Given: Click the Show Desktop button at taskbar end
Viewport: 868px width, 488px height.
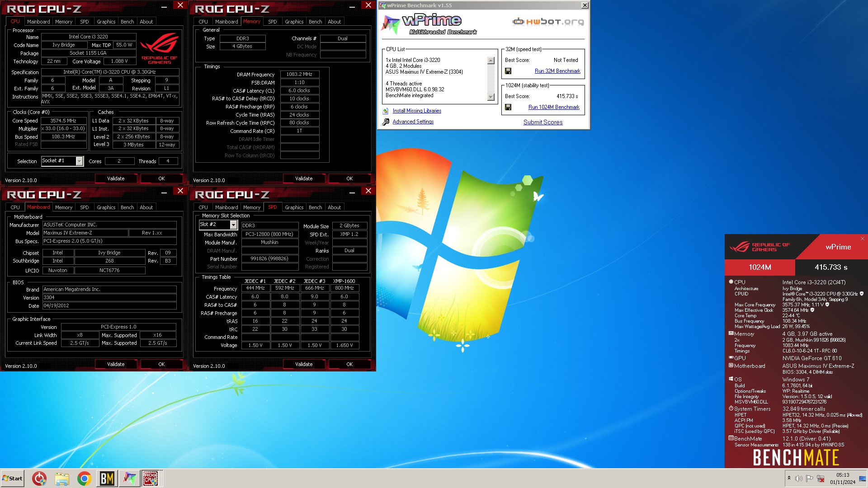Looking at the screenshot, I should coord(863,478).
